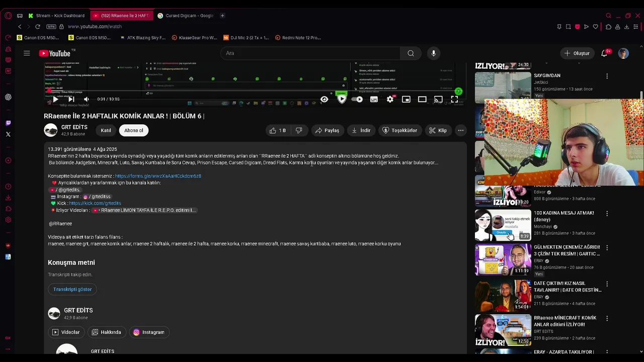The height and width of the screenshot is (362, 644).
Task: Open ChatGPT sidebar icon
Action: click(x=8, y=97)
